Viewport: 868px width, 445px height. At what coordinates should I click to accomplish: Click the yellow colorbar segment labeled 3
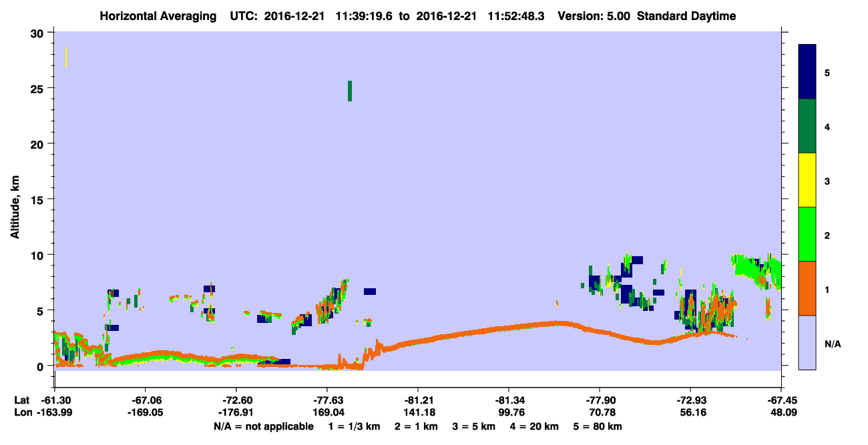[x=807, y=180]
